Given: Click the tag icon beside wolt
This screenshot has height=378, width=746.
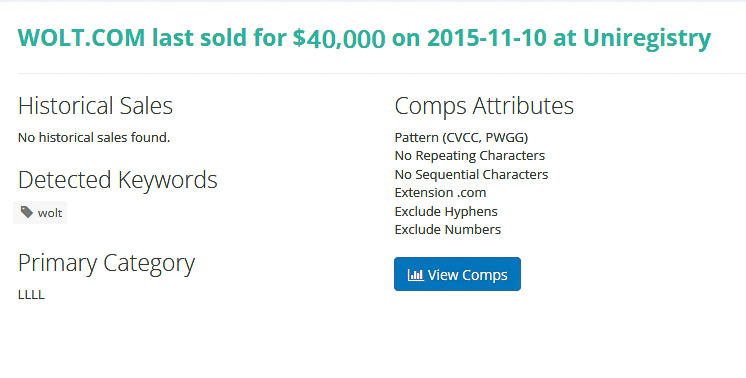Looking at the screenshot, I should point(27,212).
